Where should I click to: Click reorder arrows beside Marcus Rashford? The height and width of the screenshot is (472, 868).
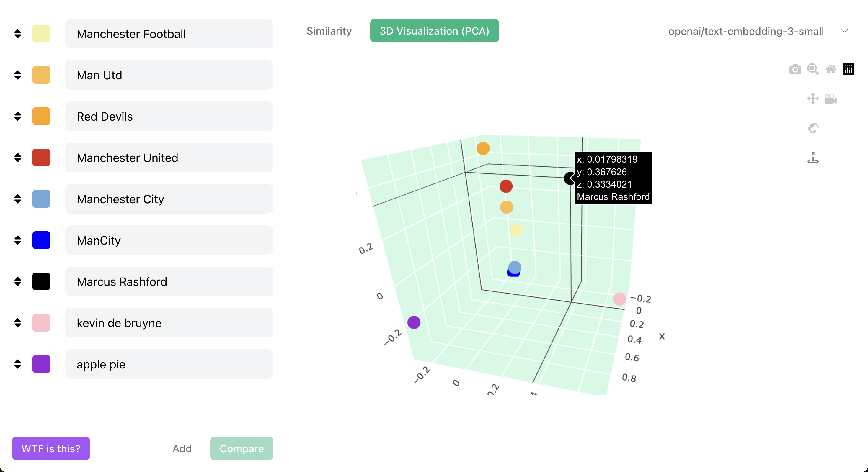18,281
